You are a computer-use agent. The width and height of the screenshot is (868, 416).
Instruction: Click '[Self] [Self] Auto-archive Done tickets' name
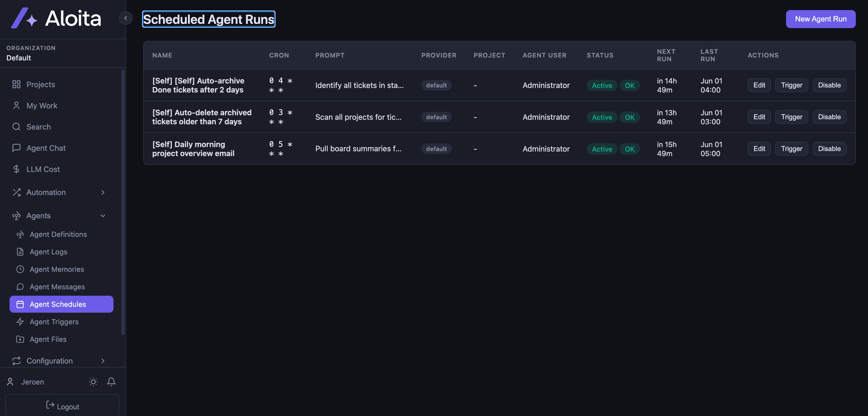click(198, 85)
